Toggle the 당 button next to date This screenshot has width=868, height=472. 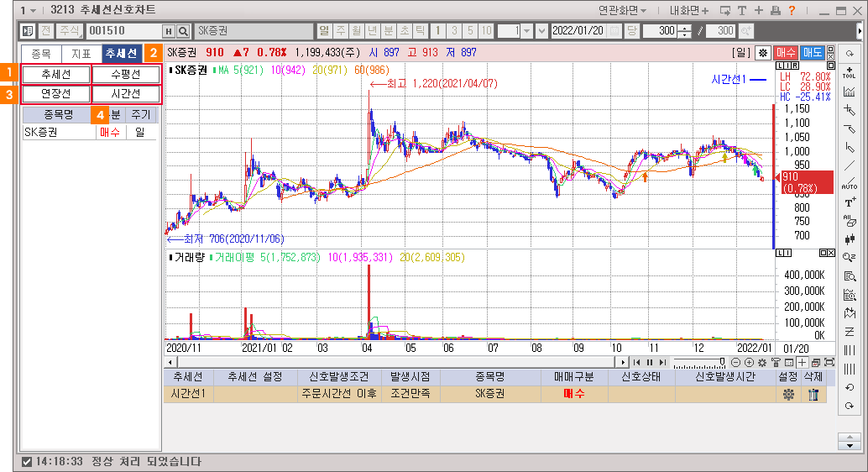pos(631,31)
